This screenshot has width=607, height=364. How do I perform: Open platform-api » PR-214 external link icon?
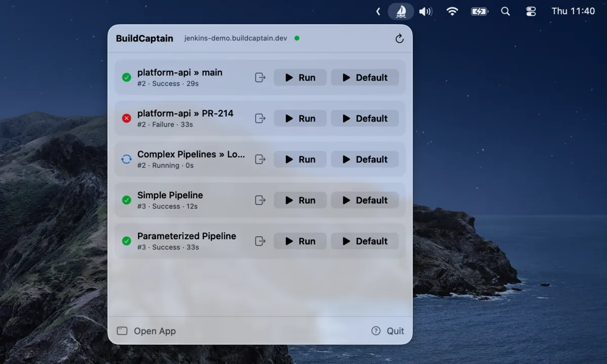(260, 118)
